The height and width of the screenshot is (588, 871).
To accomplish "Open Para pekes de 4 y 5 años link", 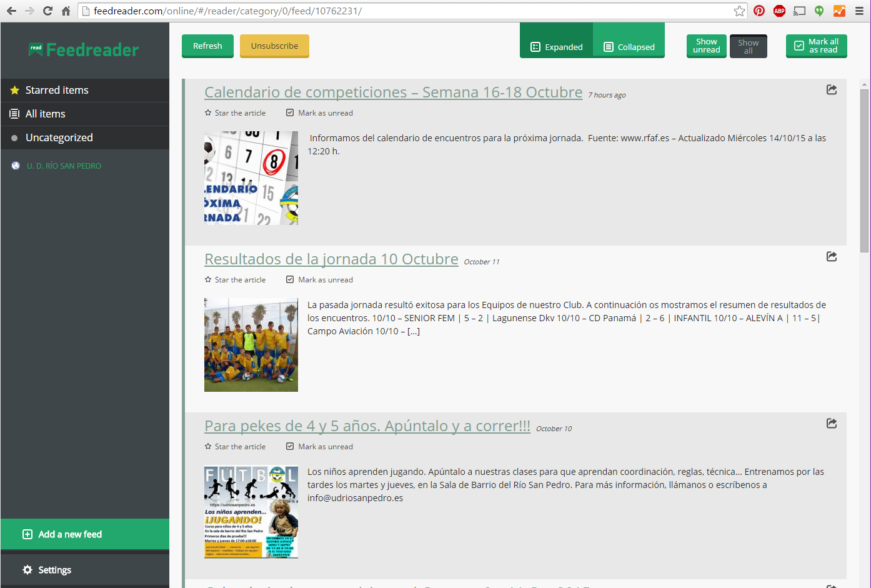I will pos(367,426).
